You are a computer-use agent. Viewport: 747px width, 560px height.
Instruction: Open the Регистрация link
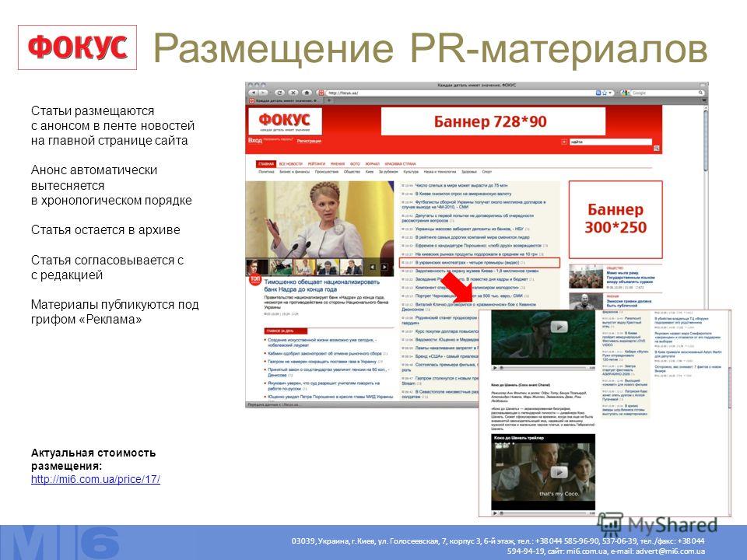(x=309, y=141)
